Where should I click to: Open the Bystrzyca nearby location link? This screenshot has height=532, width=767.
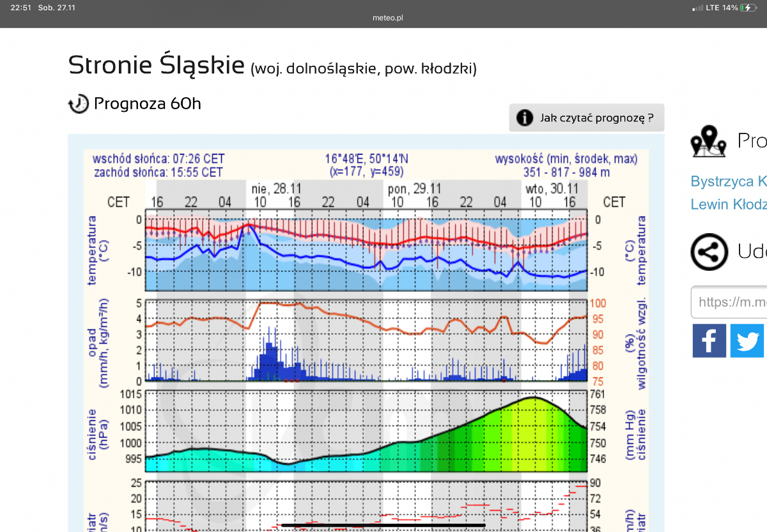(x=728, y=181)
